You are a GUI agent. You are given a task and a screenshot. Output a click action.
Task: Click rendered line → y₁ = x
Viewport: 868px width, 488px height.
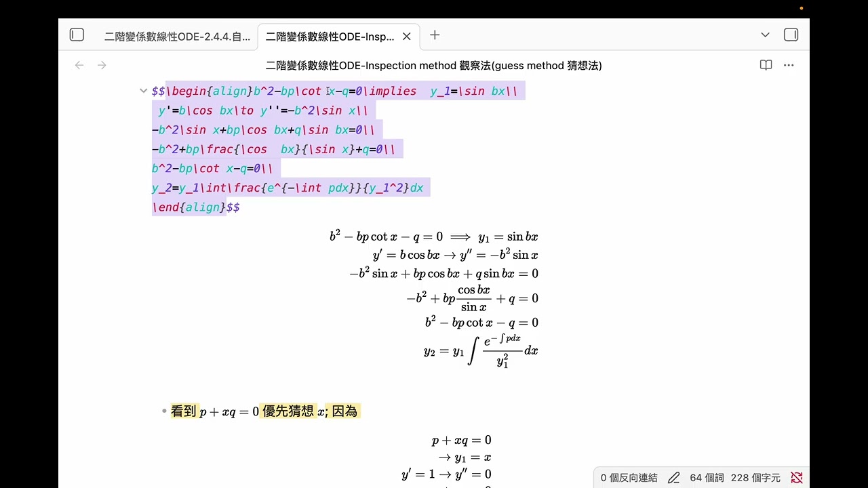click(465, 457)
